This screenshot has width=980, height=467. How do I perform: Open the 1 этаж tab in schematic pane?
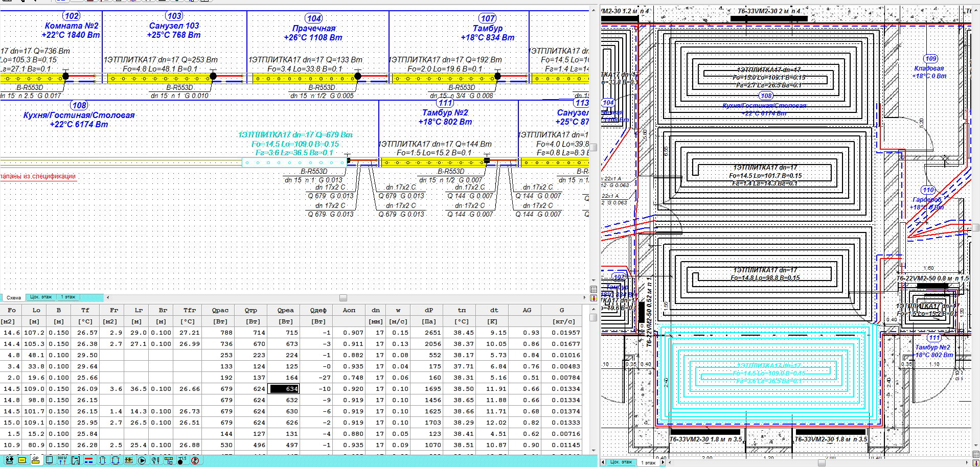click(x=68, y=297)
